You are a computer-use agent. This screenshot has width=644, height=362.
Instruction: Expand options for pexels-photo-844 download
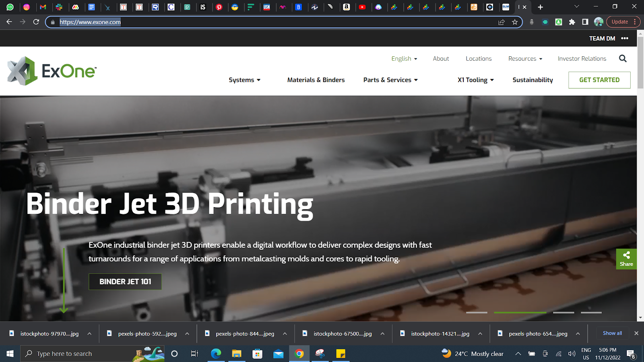(285, 333)
